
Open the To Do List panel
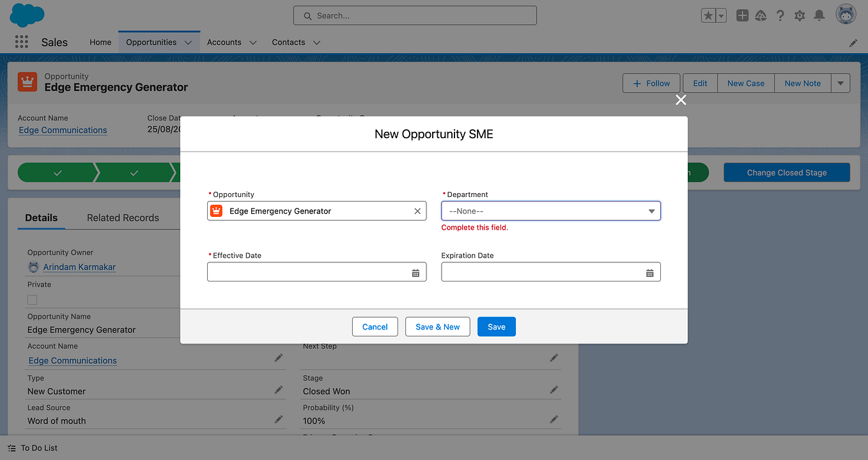tap(32, 448)
